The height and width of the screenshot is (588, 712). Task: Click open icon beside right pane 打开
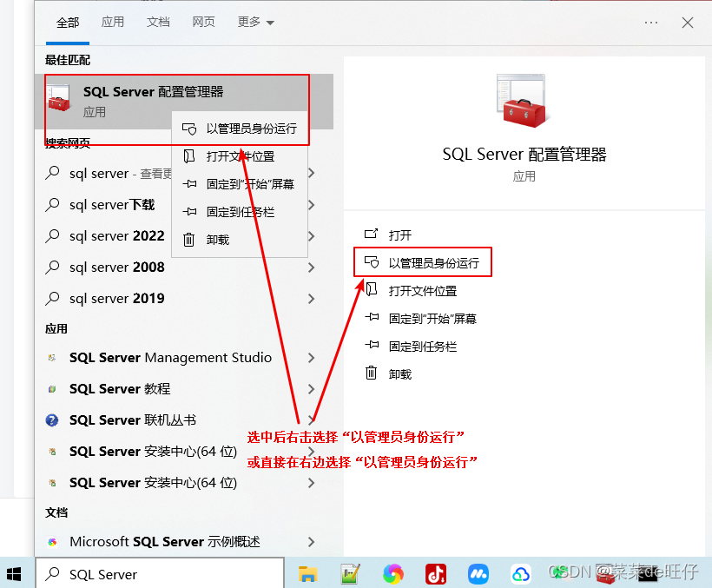371,234
